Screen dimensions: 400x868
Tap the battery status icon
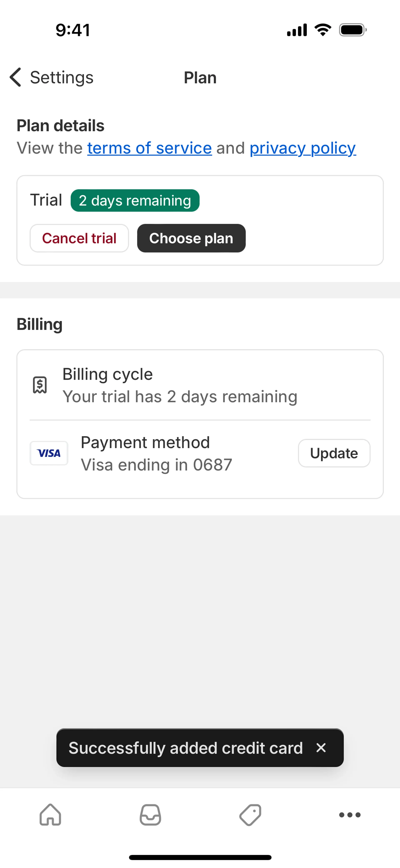[352, 30]
